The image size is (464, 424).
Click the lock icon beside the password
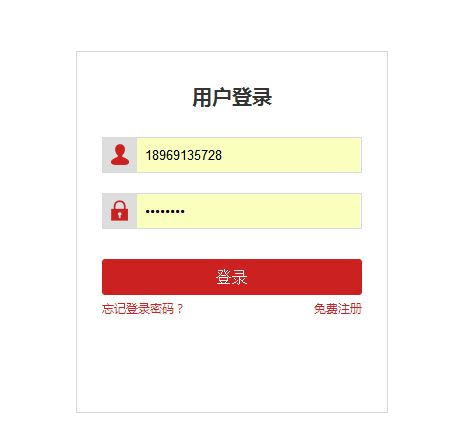click(119, 211)
